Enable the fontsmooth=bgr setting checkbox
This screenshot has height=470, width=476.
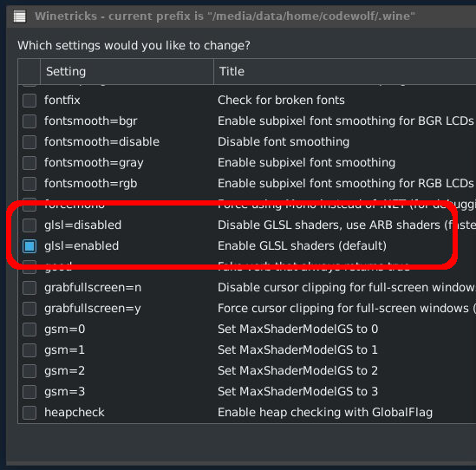(29, 121)
